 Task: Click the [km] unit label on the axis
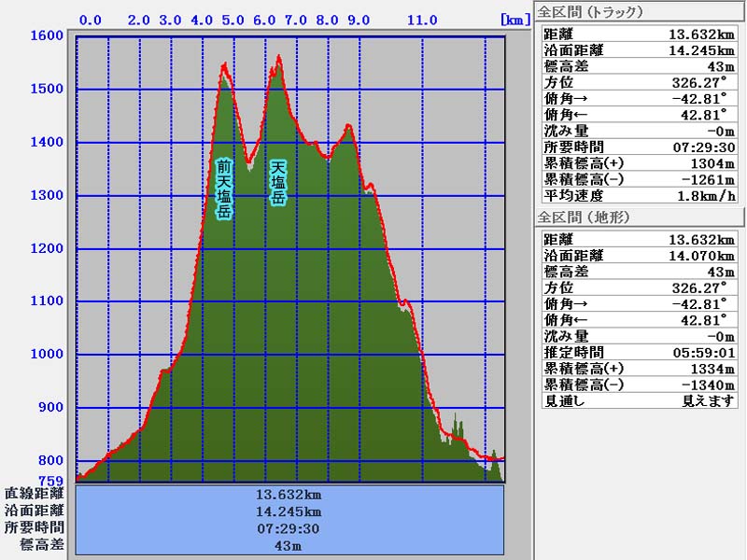515,20
